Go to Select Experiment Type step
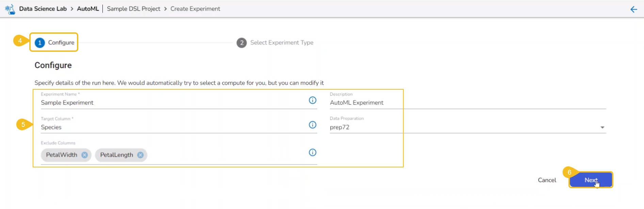The height and width of the screenshot is (209, 644). (x=281, y=43)
